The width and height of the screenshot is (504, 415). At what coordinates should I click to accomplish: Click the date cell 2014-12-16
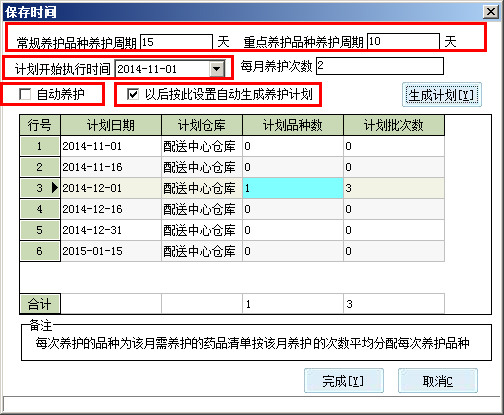(x=111, y=209)
